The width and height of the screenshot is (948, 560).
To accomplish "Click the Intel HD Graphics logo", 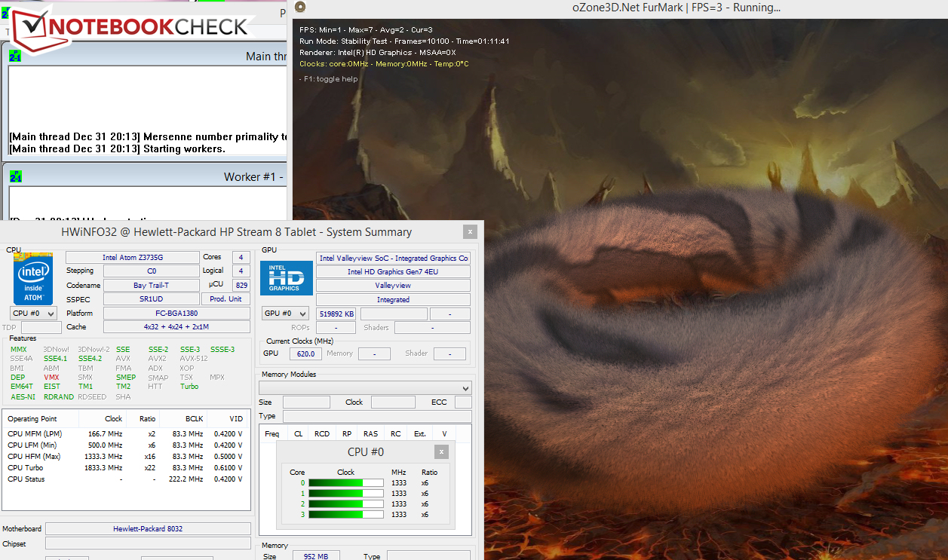I will tap(287, 277).
